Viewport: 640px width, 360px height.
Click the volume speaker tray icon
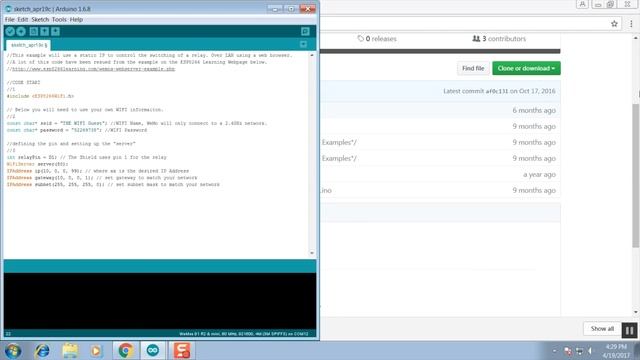click(590, 351)
